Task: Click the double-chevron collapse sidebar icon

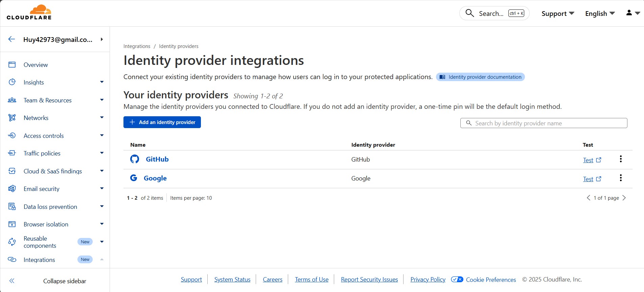Action: tap(12, 281)
